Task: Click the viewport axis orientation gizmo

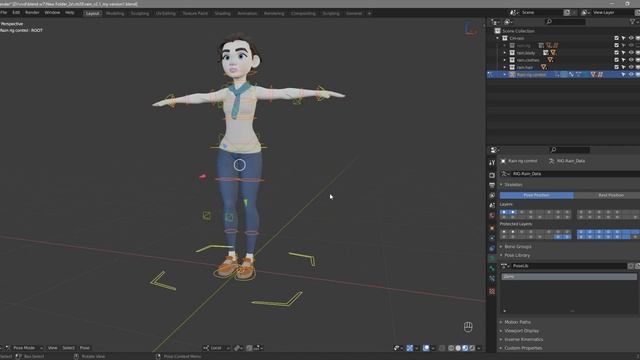Action: tap(470, 29)
